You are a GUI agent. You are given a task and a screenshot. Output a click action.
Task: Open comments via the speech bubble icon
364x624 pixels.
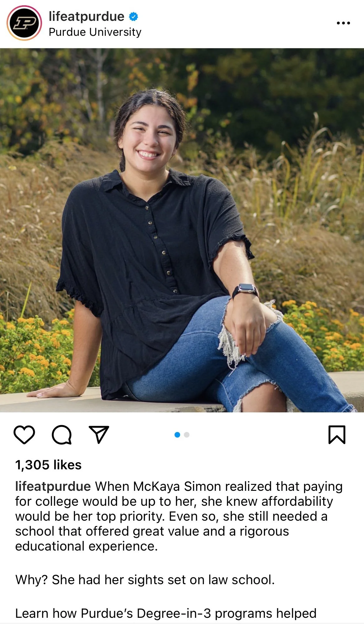pyautogui.click(x=62, y=434)
